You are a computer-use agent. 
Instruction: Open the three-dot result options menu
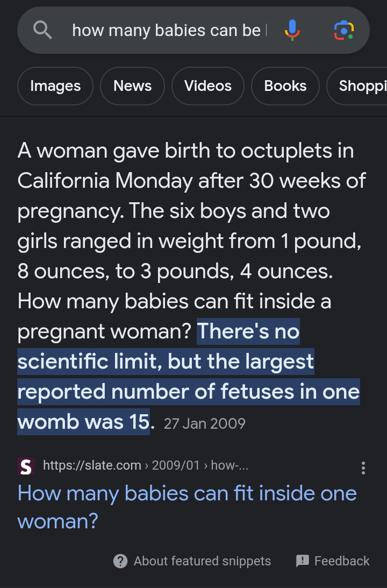[x=363, y=467]
